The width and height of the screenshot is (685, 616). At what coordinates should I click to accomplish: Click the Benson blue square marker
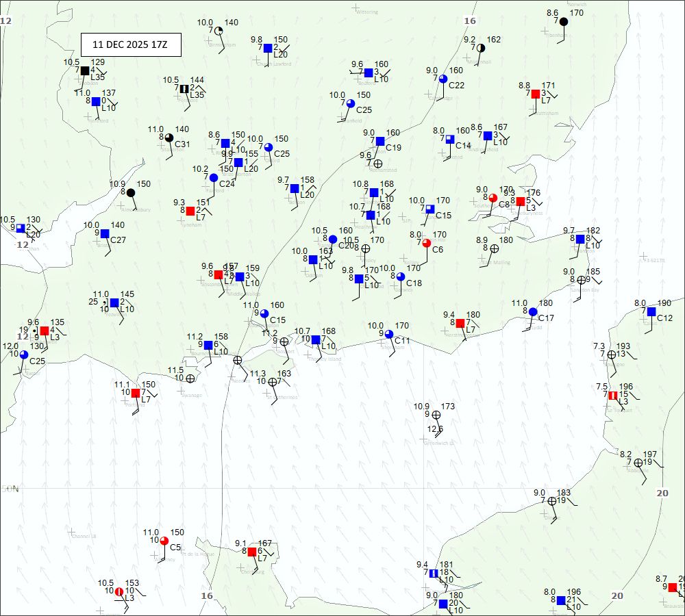(295, 189)
